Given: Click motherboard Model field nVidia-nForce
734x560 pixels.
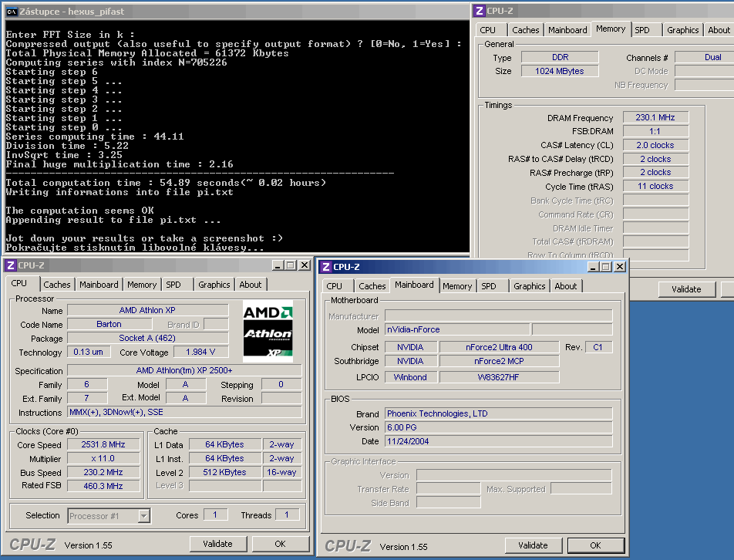Looking at the screenshot, I should 457,329.
